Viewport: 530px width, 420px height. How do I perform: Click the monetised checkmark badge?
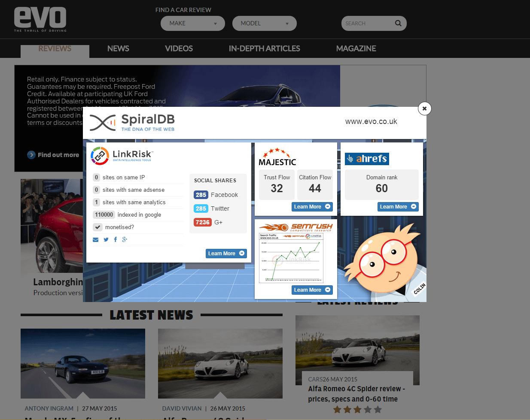(x=98, y=227)
